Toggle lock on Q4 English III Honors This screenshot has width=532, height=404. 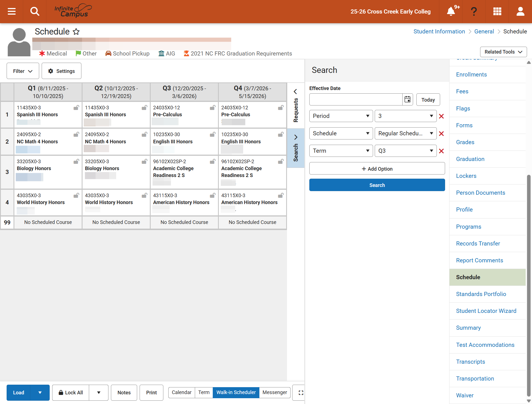tap(281, 134)
